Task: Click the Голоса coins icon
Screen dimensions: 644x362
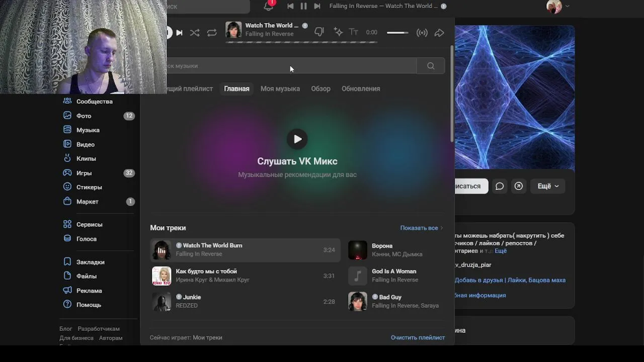Action: click(67, 238)
